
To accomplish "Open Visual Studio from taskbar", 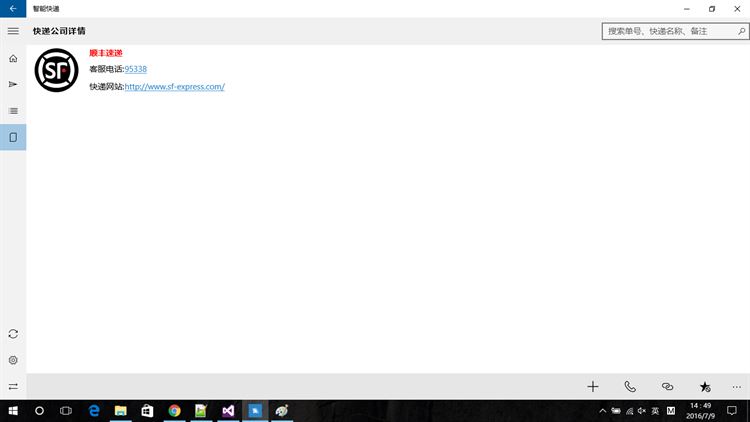I will coord(228,411).
